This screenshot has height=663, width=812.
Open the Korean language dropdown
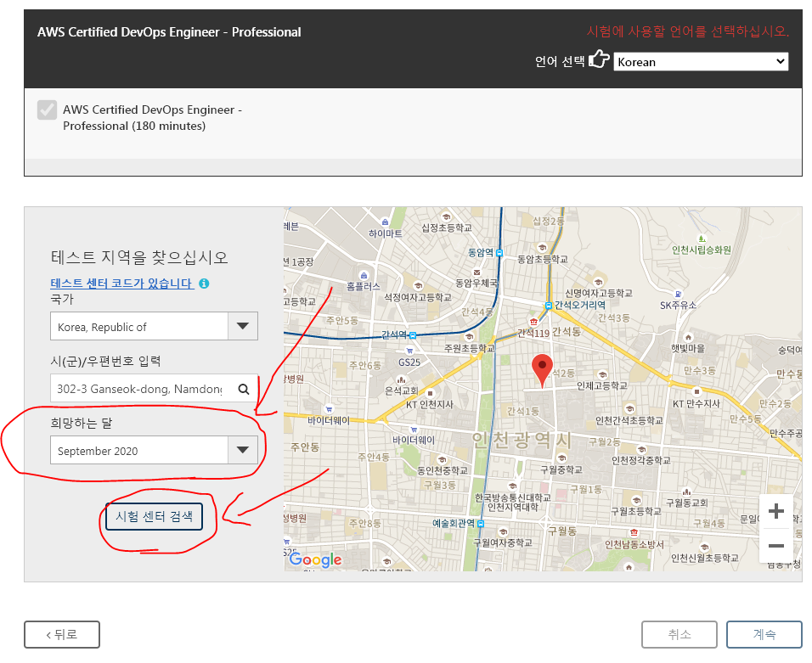[x=701, y=62]
